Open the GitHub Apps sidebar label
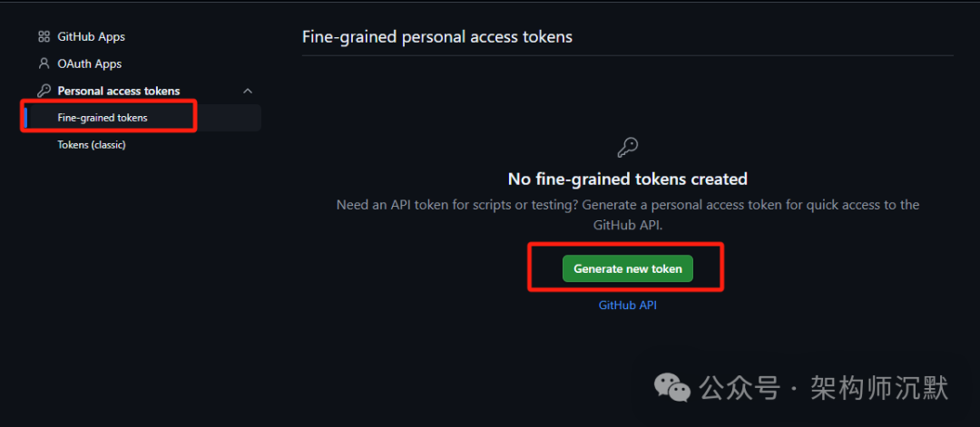This screenshot has height=427, width=980. click(x=91, y=37)
